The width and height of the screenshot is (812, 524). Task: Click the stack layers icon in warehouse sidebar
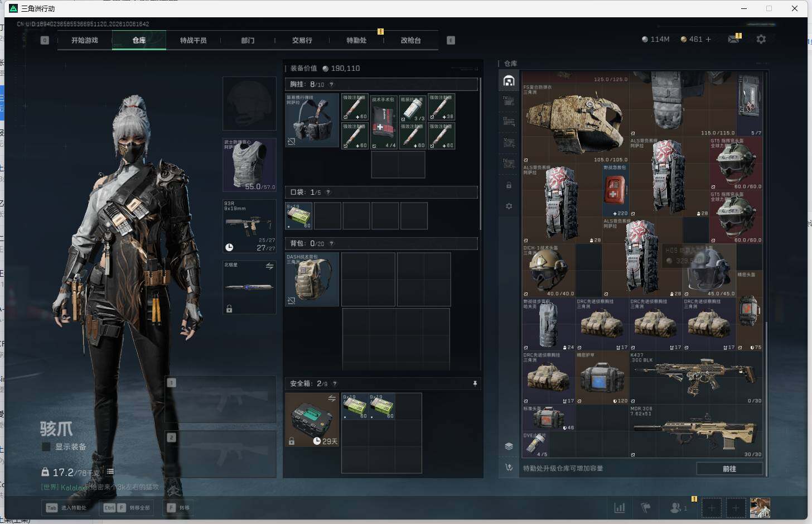(x=509, y=446)
